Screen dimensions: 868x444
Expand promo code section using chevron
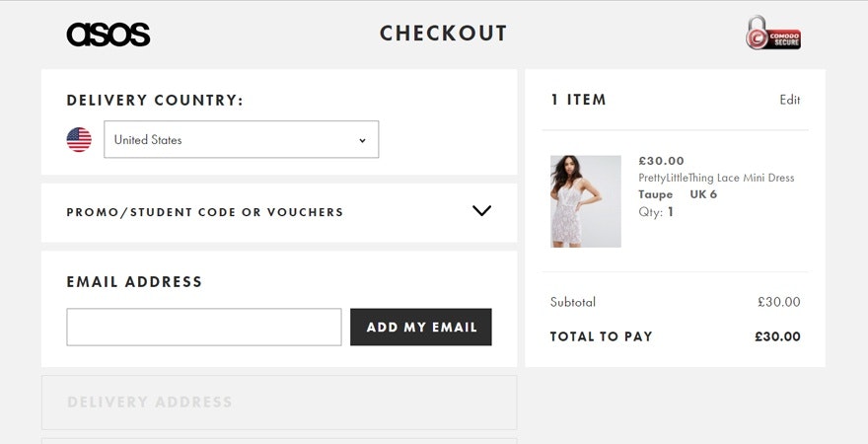(x=481, y=211)
